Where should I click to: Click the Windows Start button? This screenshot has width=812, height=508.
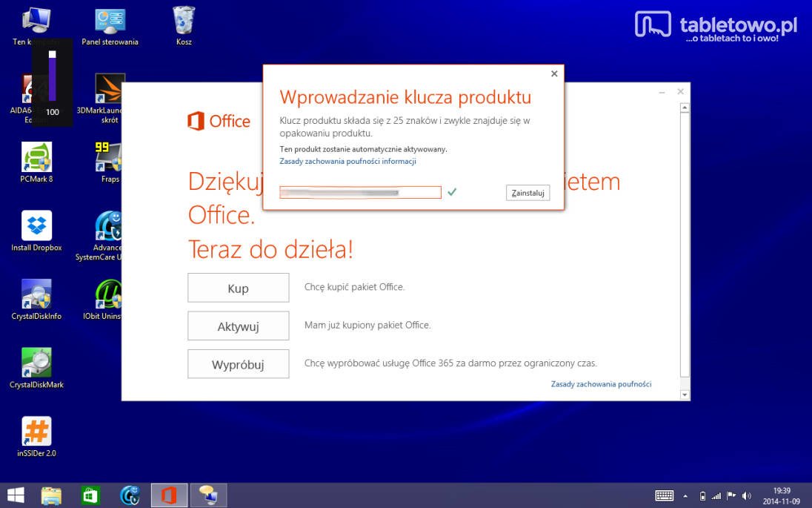tap(16, 495)
